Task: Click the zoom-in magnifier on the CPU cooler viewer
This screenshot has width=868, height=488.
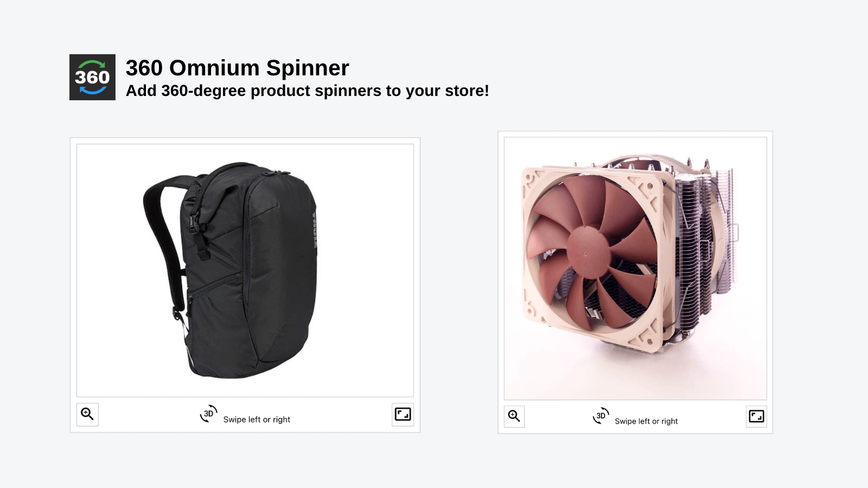Action: [x=513, y=416]
